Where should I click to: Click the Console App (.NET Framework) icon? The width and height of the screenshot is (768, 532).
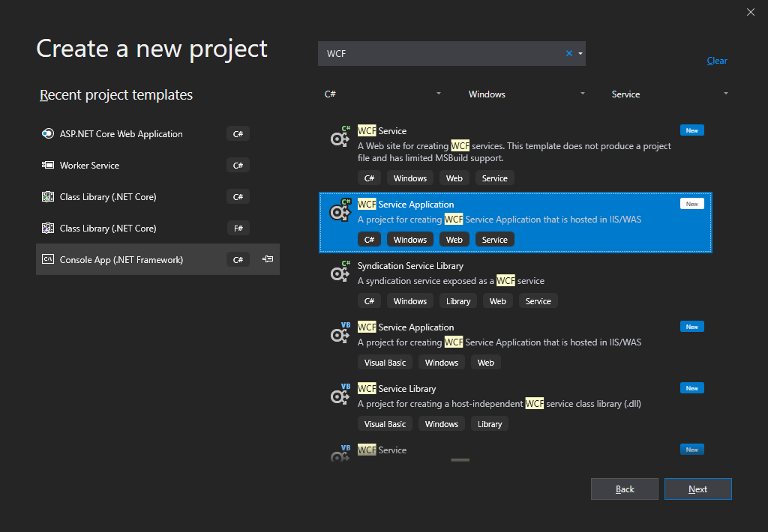coord(47,260)
